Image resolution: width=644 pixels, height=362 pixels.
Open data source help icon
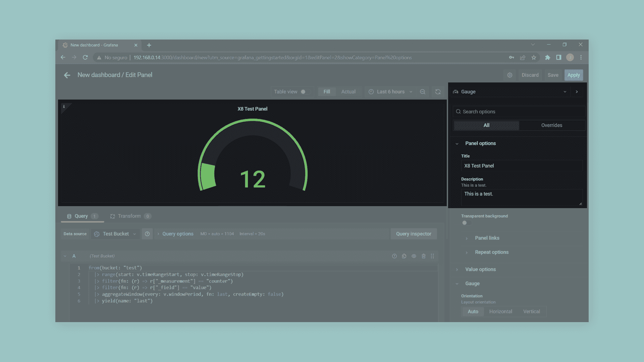pos(147,234)
